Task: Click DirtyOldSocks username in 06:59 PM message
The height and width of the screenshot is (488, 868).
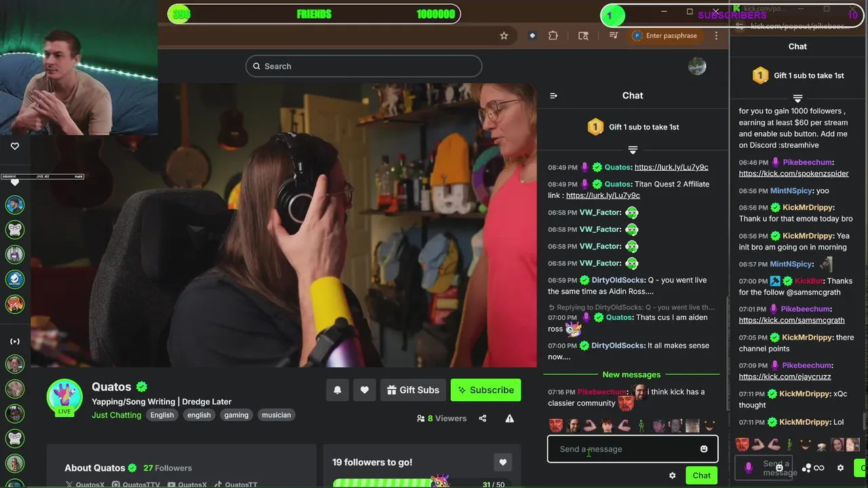Action: click(x=618, y=281)
